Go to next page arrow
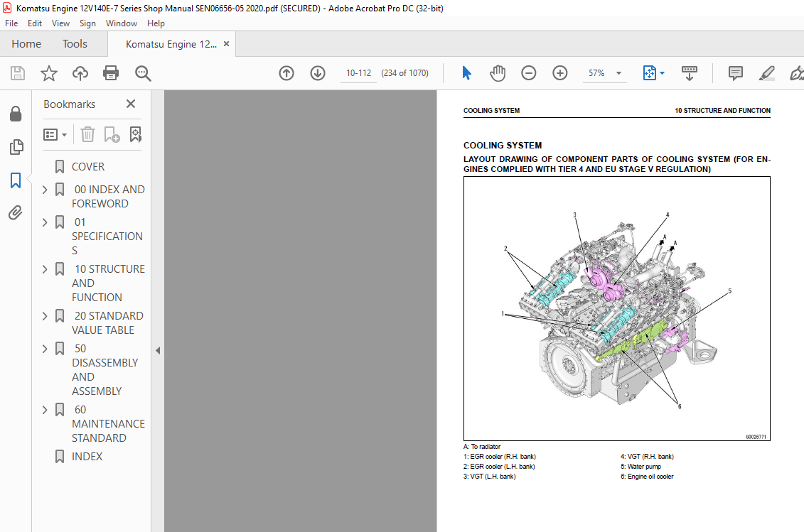This screenshot has width=804, height=532. pos(318,73)
